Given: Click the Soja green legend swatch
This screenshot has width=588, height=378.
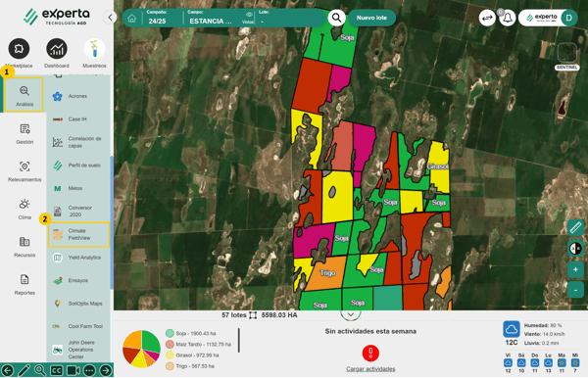Looking at the screenshot, I should point(170,333).
